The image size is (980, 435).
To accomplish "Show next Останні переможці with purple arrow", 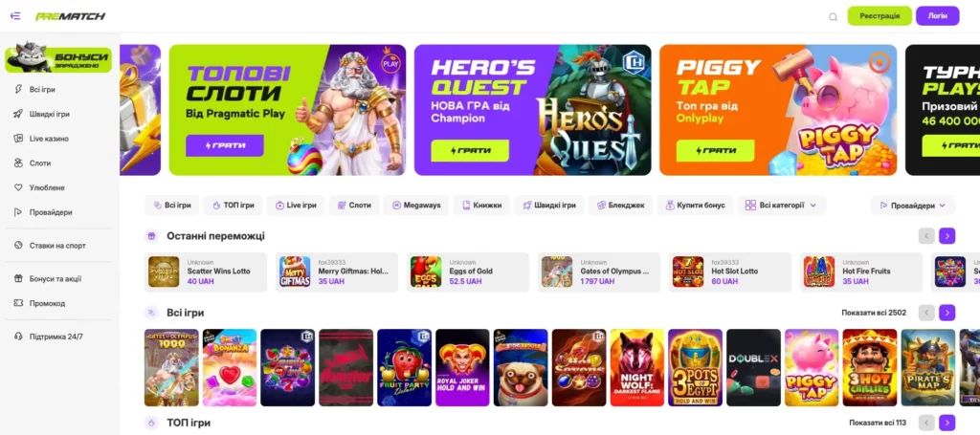I will (x=947, y=236).
